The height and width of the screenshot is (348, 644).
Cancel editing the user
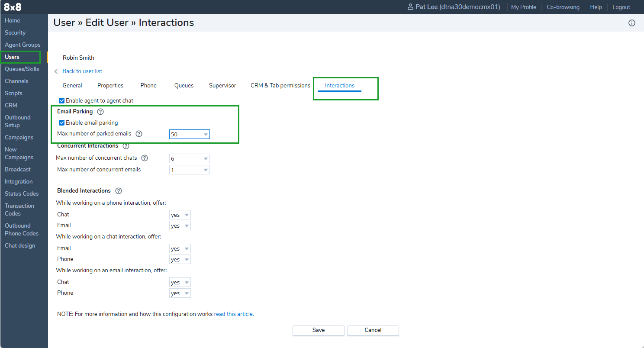pyautogui.click(x=373, y=330)
